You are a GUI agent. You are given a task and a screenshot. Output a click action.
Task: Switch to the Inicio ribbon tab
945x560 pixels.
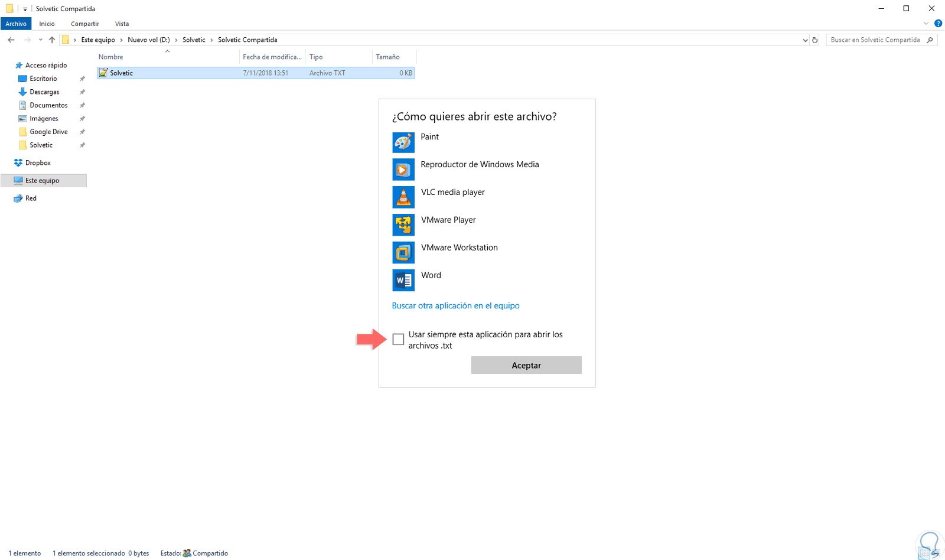[47, 24]
